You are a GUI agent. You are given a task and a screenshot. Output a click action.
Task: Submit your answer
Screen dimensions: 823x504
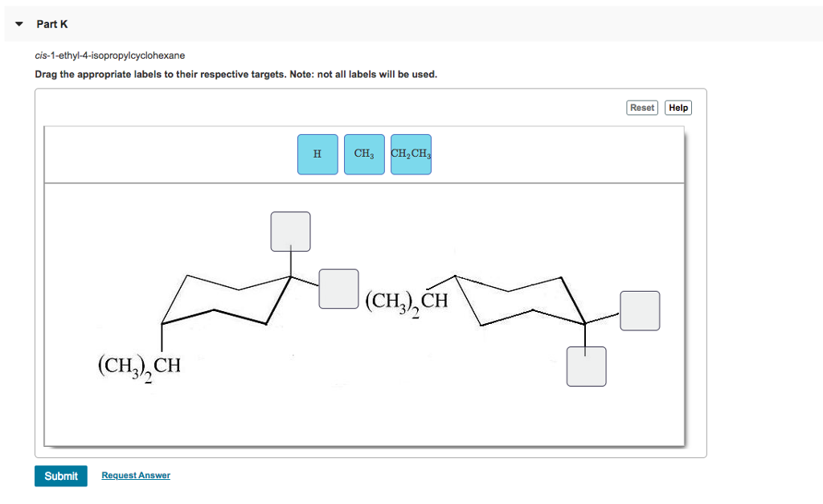(60, 475)
